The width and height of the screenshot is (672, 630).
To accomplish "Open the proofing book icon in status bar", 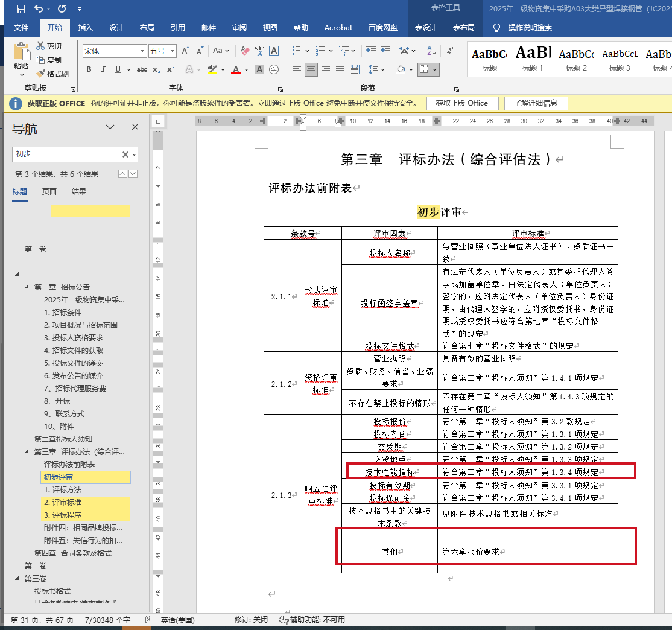I will tap(146, 620).
